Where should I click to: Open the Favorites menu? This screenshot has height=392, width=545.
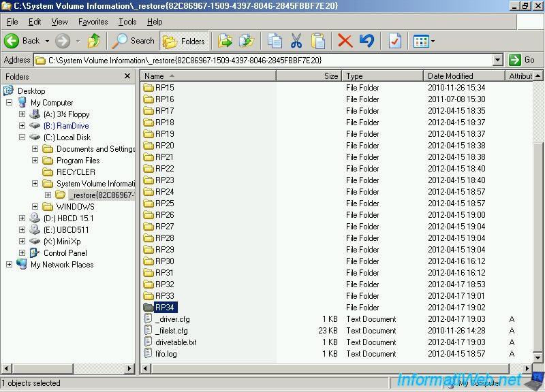point(93,22)
